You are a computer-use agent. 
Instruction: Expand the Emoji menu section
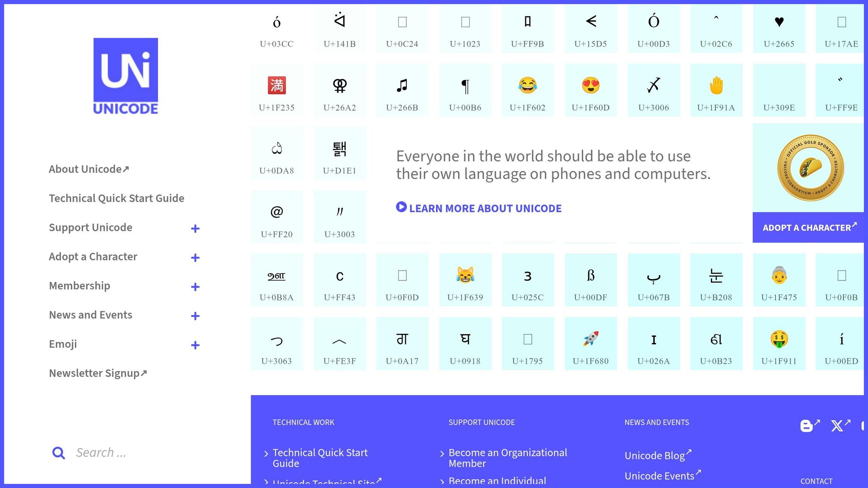(x=195, y=345)
